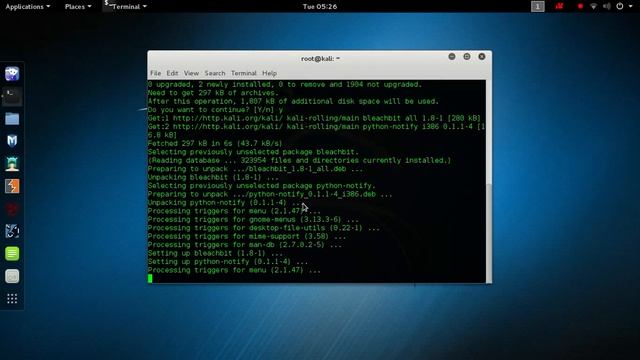Click the 'Get:1 http://http.kali.org/kali/' line
Image resolution: width=640 pixels, height=360 pixels.
[314, 118]
